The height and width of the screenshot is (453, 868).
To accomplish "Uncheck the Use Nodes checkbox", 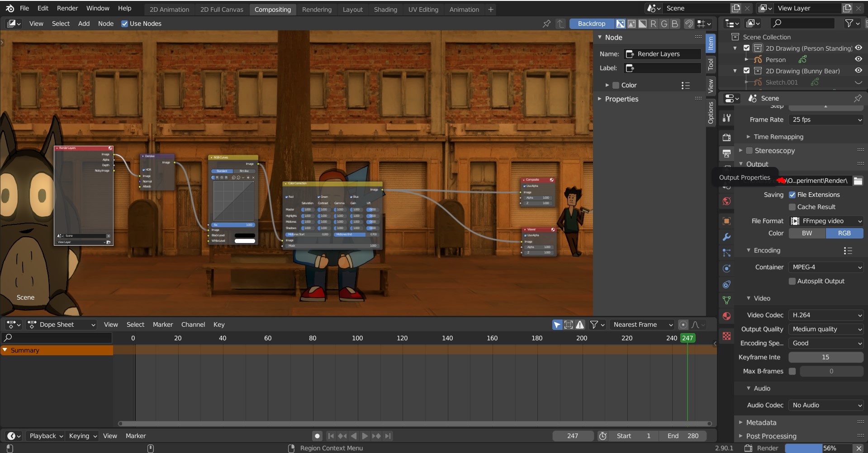I will pos(124,24).
